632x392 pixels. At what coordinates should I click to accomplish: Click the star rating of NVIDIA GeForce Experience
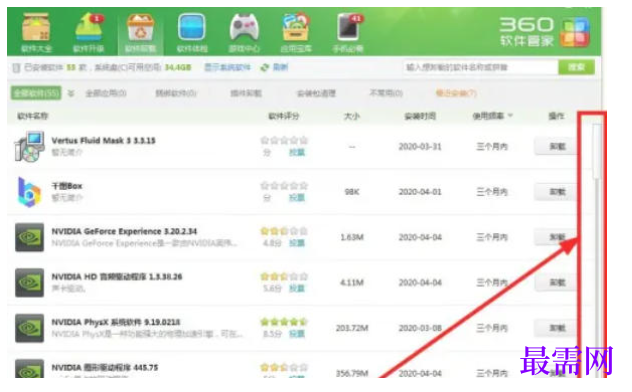[284, 231]
